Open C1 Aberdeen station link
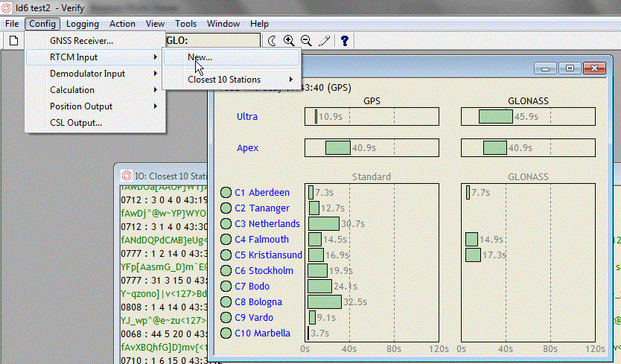Image resolution: width=621 pixels, height=364 pixels. 262,193
